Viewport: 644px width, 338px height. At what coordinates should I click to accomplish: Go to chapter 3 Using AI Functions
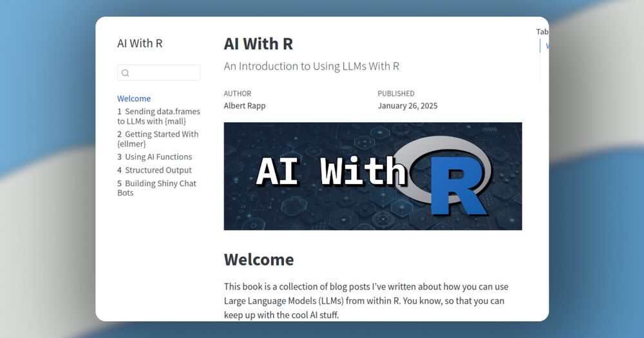(x=155, y=157)
